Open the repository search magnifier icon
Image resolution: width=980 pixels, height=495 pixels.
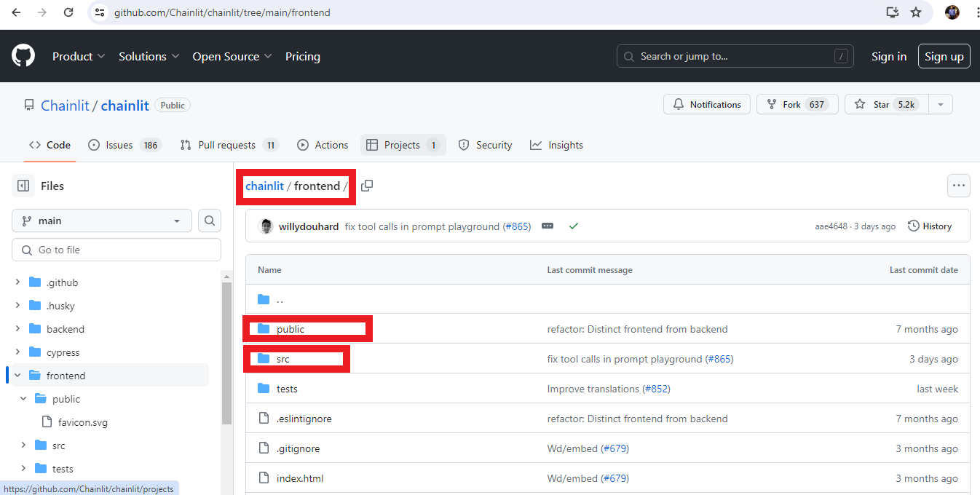click(x=210, y=220)
